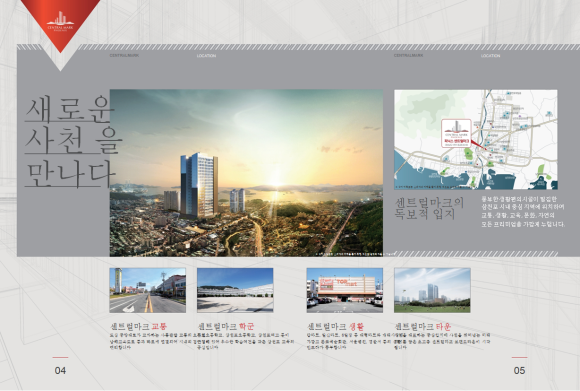Click the right page LOCATION header label
The height and width of the screenshot is (391, 580).
[490, 56]
